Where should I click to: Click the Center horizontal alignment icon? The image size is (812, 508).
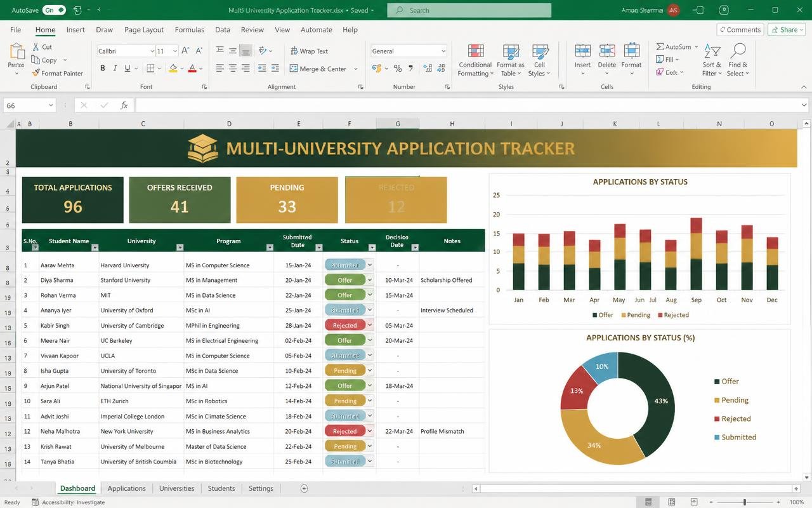[x=233, y=69]
